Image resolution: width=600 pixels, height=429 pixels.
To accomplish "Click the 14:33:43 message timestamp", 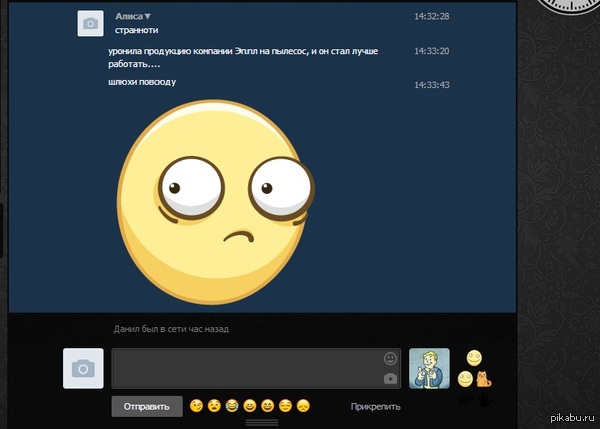I will pyautogui.click(x=431, y=84).
